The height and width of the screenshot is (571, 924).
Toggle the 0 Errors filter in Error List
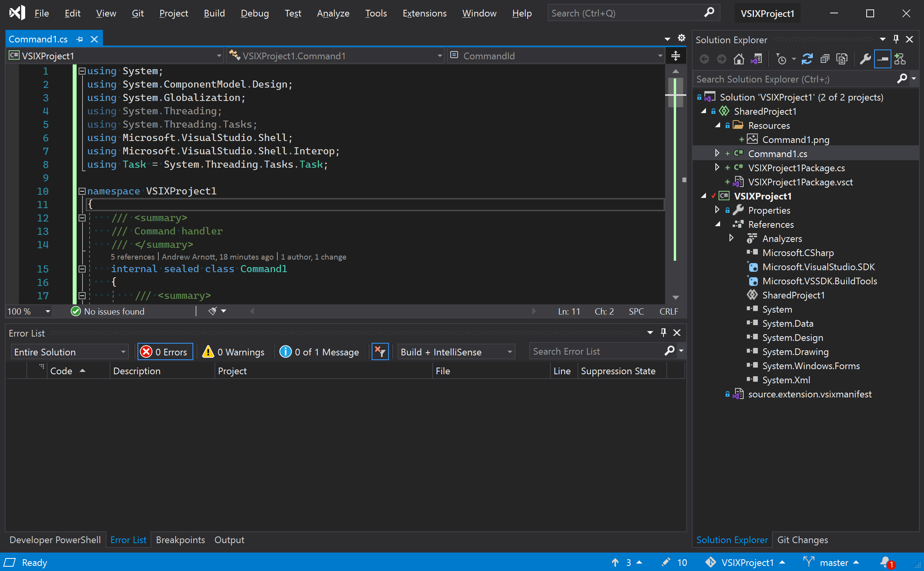(x=164, y=351)
